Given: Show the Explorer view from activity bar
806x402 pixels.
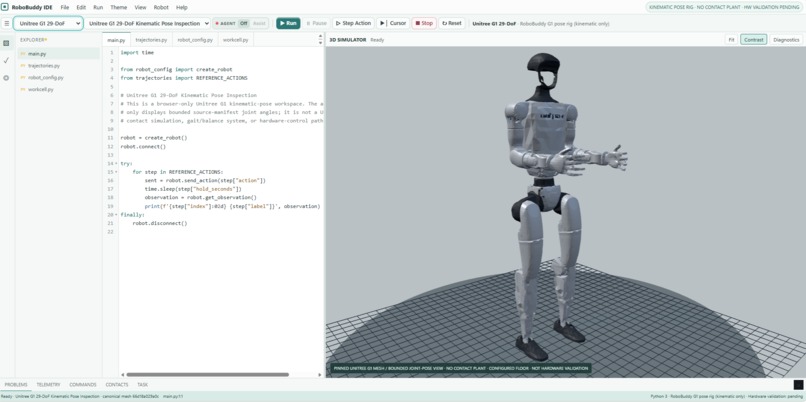Looking at the screenshot, I should coord(6,43).
